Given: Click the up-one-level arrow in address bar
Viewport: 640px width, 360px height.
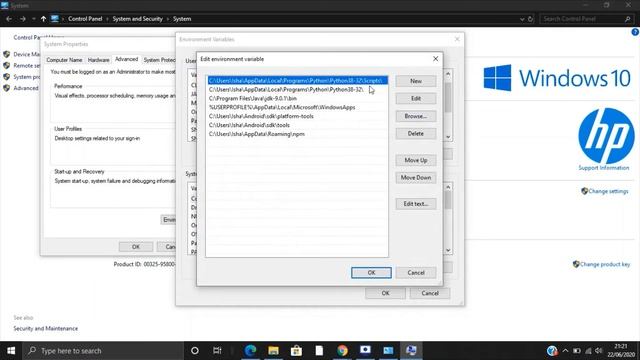Looking at the screenshot, I should [x=43, y=19].
